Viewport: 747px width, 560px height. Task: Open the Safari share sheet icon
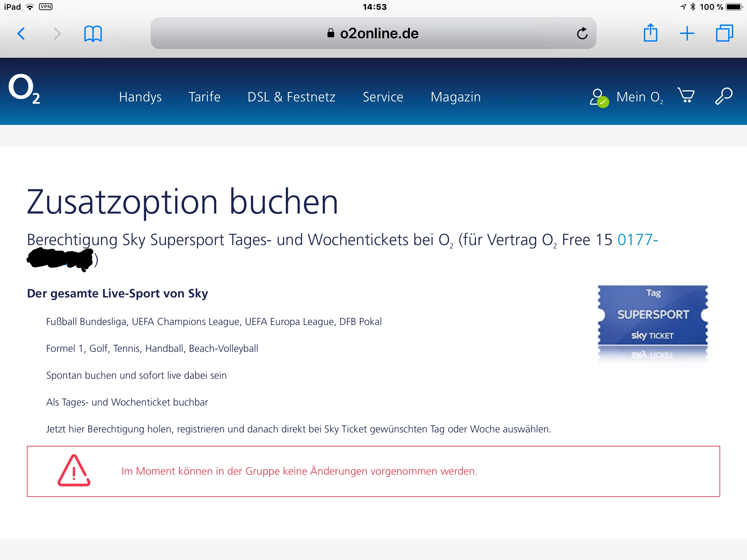[650, 33]
